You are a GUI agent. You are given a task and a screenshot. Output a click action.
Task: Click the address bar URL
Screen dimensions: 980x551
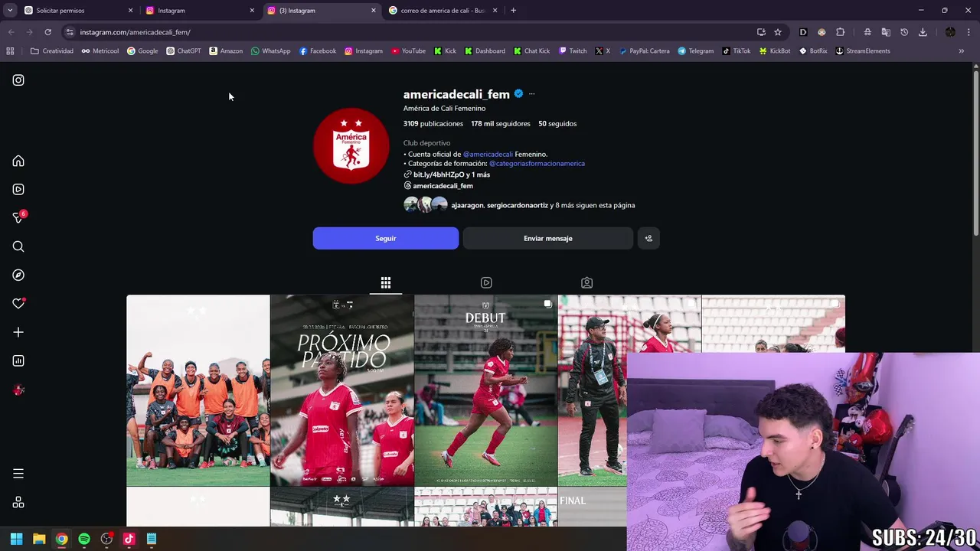pos(136,32)
